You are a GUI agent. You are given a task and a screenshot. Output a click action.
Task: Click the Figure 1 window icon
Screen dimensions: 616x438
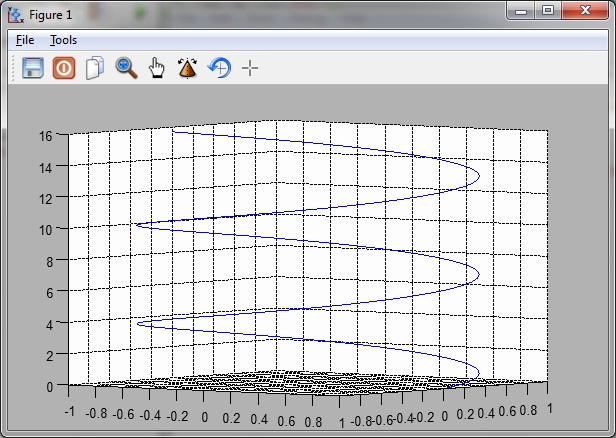(15, 15)
